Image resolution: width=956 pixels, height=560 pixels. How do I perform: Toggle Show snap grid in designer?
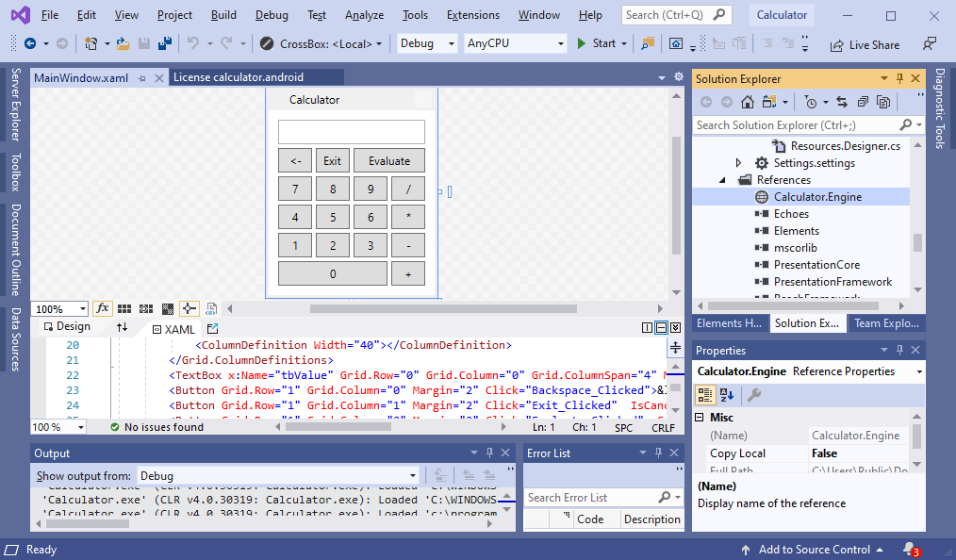point(124,309)
